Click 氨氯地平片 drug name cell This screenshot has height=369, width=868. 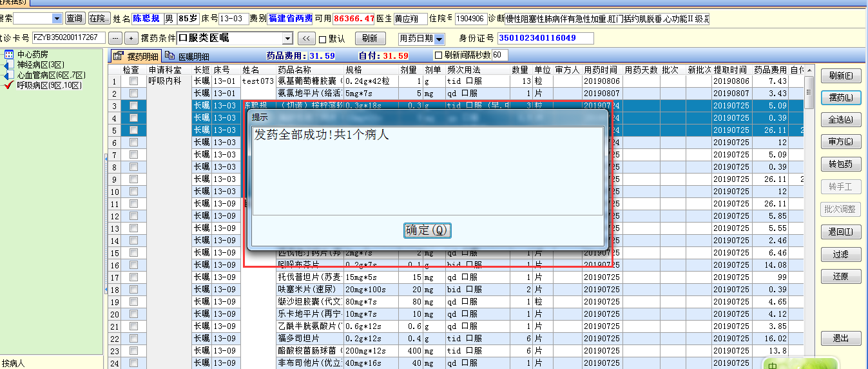[310, 94]
